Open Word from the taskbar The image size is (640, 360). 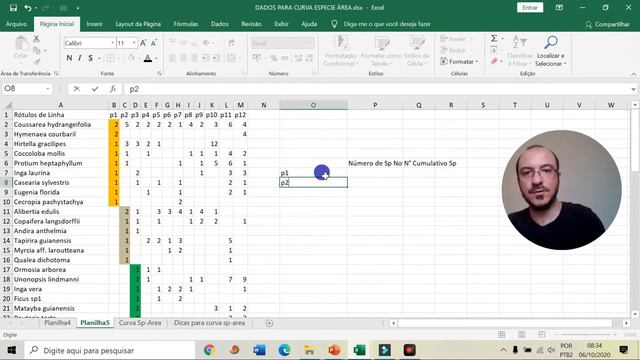point(259,350)
